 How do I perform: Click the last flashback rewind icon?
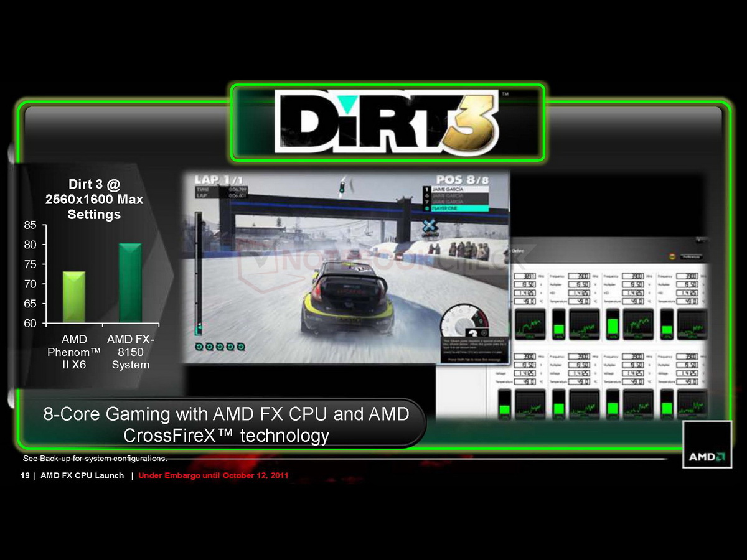pyautogui.click(x=241, y=347)
